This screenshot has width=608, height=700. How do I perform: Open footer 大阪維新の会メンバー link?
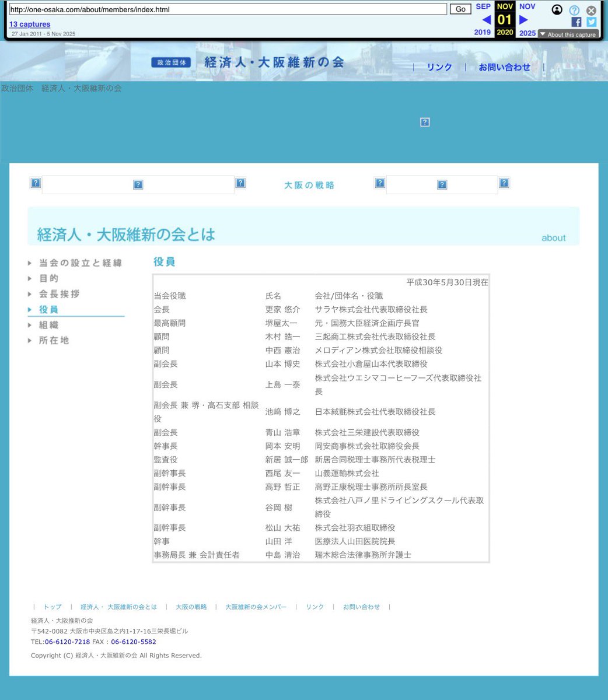pyautogui.click(x=256, y=607)
